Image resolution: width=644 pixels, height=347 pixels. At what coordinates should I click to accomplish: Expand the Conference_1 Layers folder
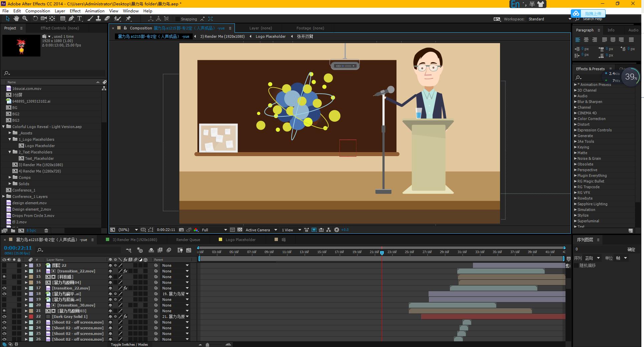(x=4, y=197)
